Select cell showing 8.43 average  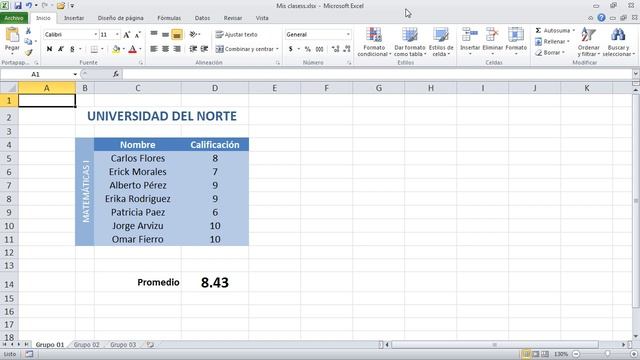tap(215, 282)
